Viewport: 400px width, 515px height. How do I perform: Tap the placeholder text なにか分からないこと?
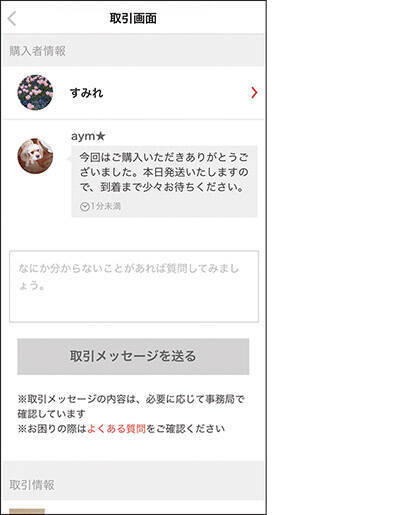[129, 277]
